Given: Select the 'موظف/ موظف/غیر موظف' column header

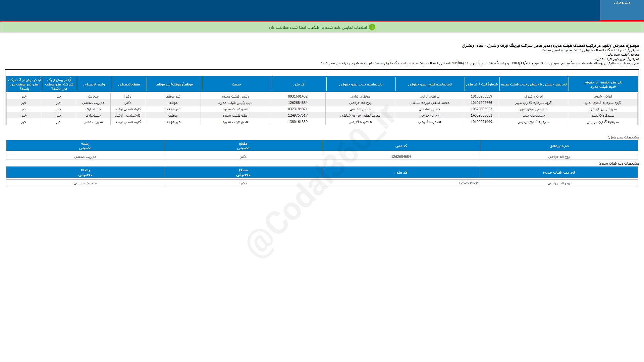Looking at the screenshot, I should [x=174, y=84].
